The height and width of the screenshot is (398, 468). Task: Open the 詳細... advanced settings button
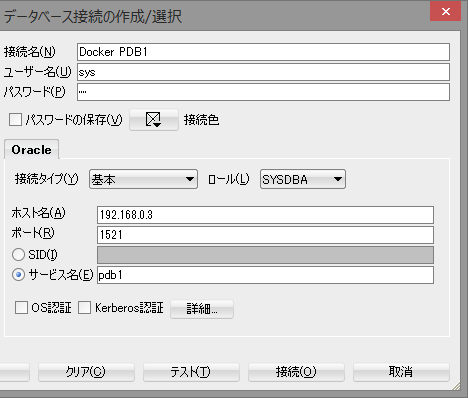coord(202,309)
